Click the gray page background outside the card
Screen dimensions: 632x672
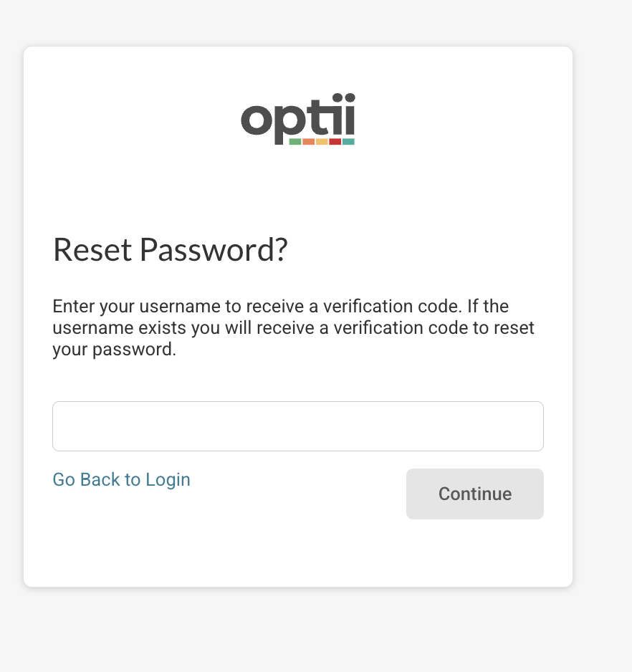(602, 630)
